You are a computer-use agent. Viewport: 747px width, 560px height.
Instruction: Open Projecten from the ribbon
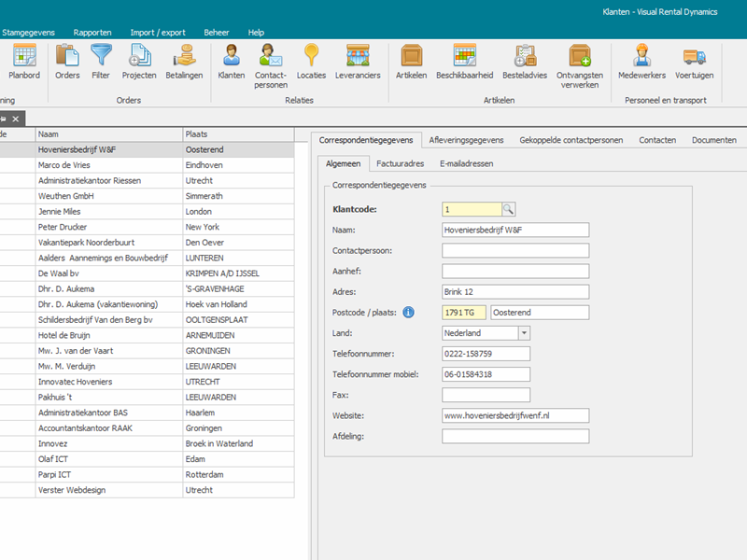pos(139,62)
